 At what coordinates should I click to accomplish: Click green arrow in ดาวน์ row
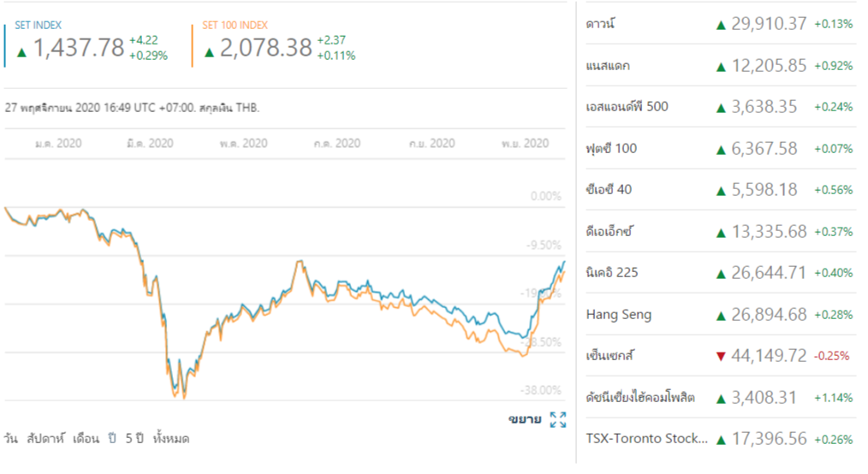(x=721, y=25)
